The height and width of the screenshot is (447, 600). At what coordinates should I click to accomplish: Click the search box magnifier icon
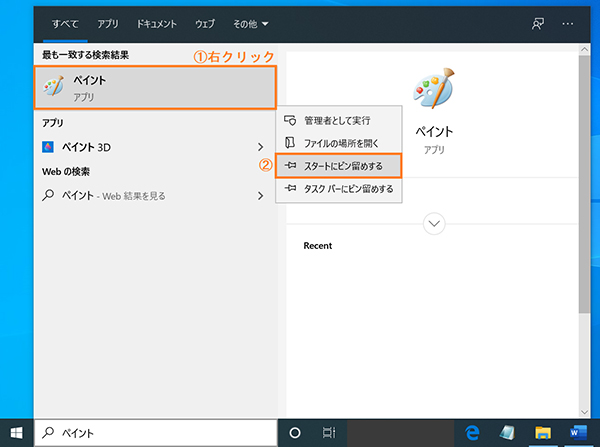(48, 432)
